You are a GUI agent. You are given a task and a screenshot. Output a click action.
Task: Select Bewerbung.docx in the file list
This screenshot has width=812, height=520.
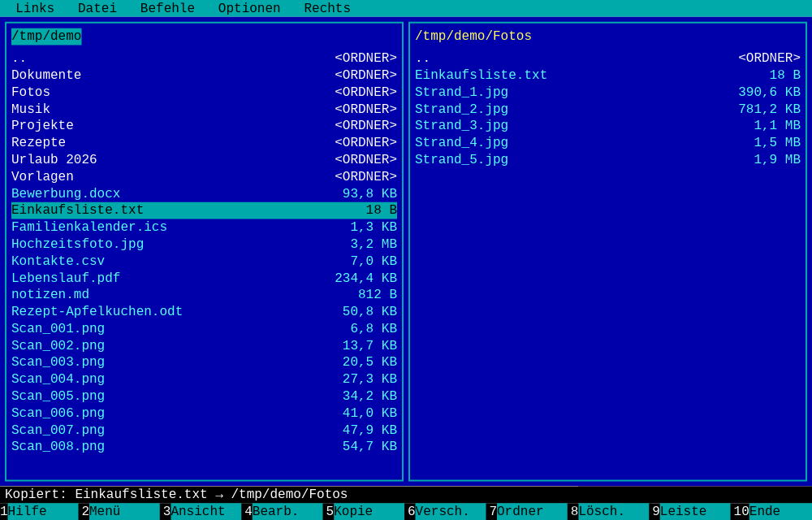(204, 193)
